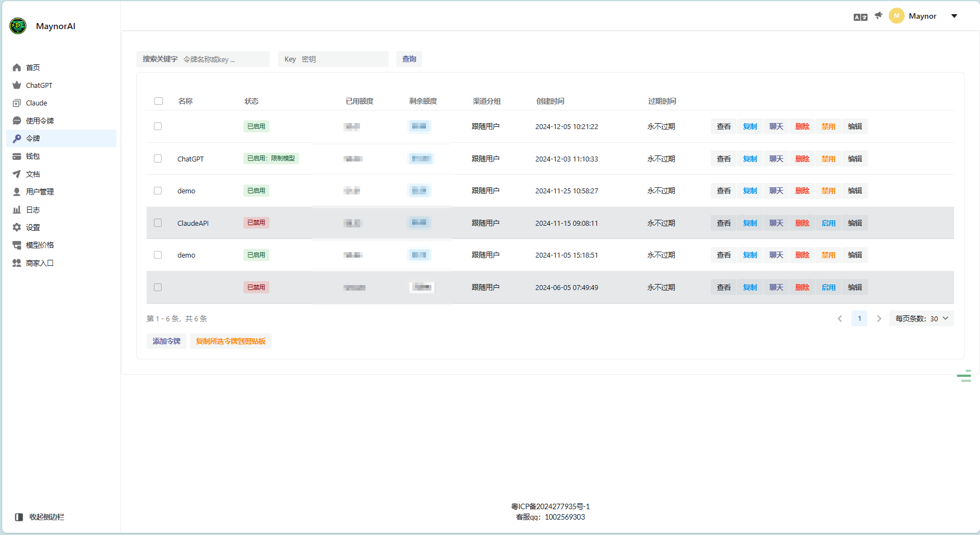Image resolution: width=980 pixels, height=535 pixels.
Task: Click 启用 for the ClaudeAPI token
Action: (x=828, y=223)
